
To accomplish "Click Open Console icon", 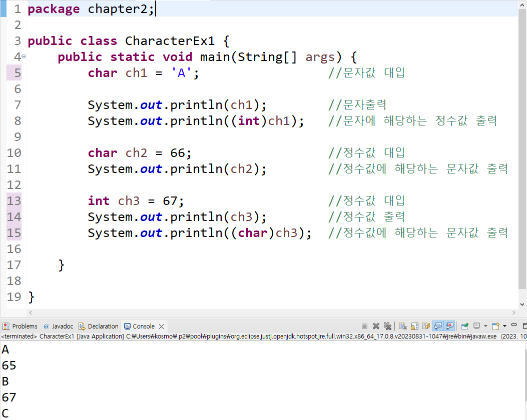I will pos(495,326).
